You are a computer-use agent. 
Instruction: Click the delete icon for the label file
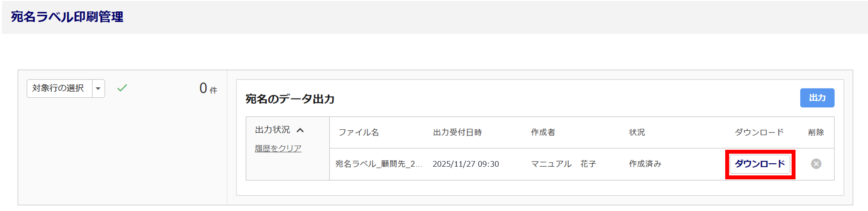coord(816,164)
